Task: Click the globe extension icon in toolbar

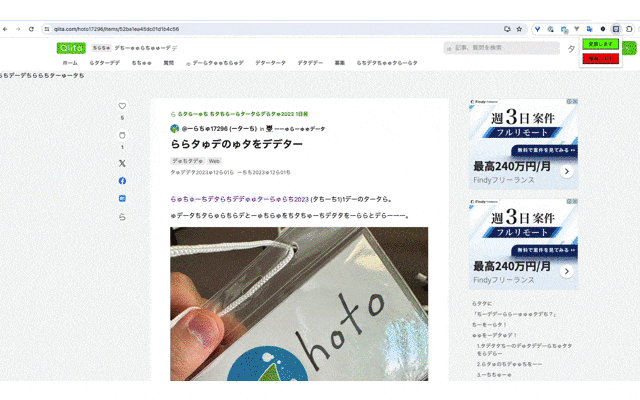Action: coord(551,29)
